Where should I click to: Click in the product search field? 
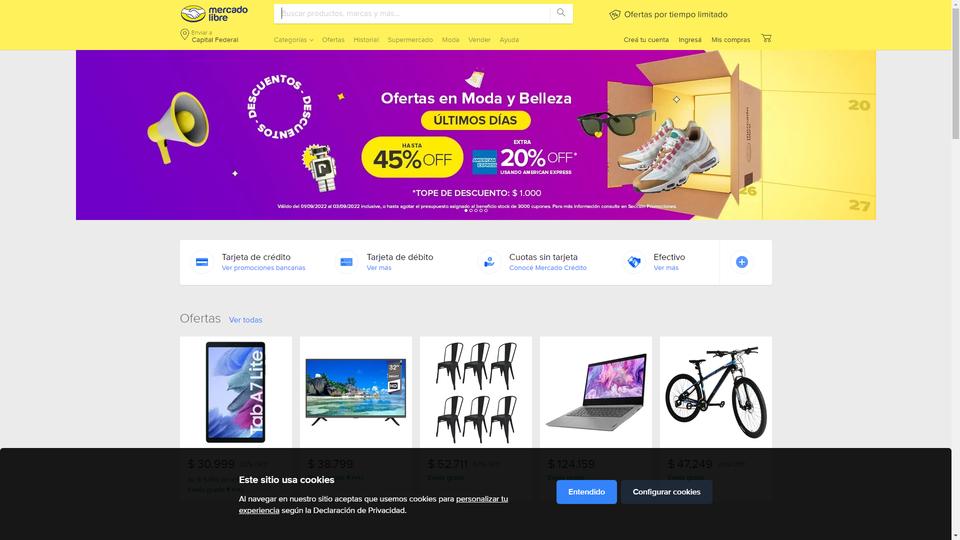412,13
